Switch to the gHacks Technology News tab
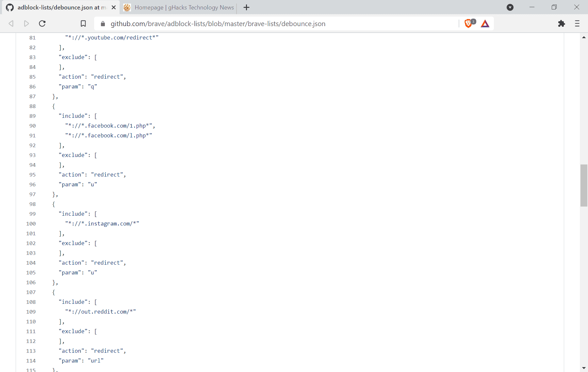This screenshot has width=588, height=372. (179, 7)
